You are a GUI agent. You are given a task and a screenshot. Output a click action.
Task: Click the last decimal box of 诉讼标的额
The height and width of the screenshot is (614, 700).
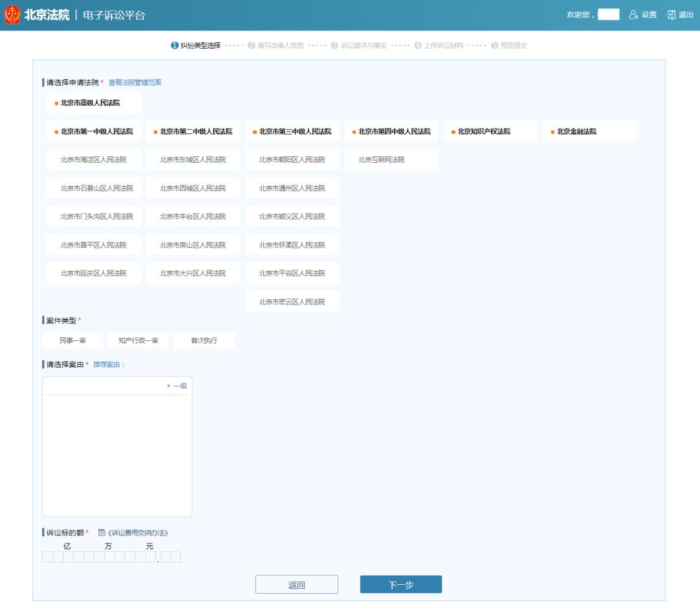point(176,557)
